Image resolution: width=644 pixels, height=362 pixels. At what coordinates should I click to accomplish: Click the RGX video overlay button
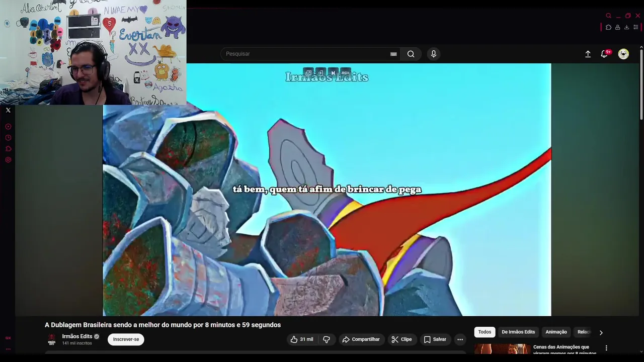point(345,73)
